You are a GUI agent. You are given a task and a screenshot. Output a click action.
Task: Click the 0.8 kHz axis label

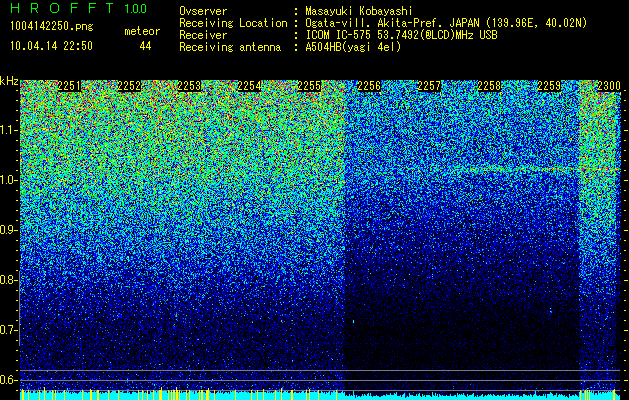point(9,280)
